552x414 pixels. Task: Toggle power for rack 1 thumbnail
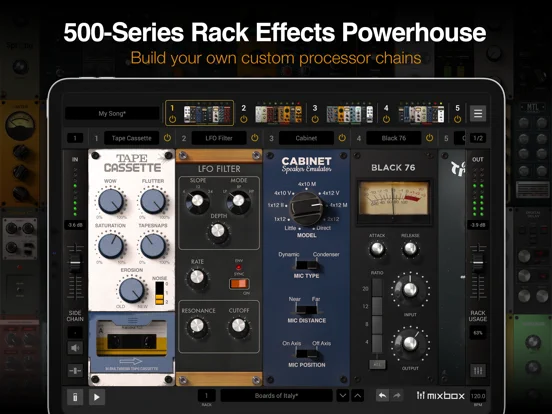(172, 119)
